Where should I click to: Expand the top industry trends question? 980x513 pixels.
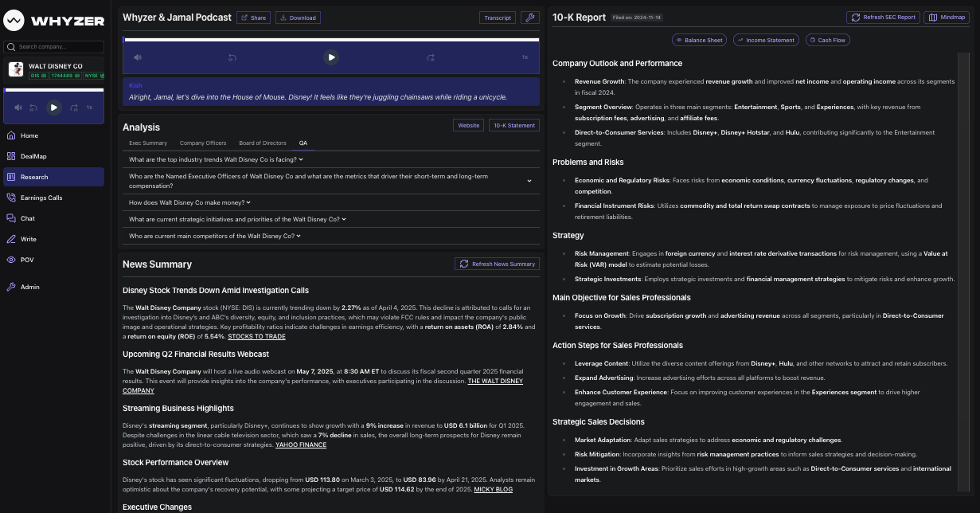point(216,159)
